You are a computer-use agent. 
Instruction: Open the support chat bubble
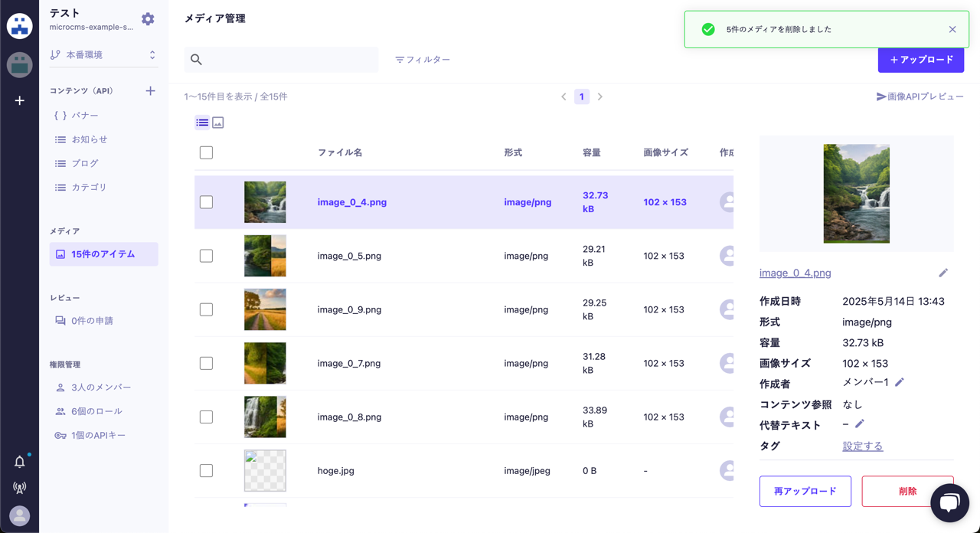(x=949, y=502)
